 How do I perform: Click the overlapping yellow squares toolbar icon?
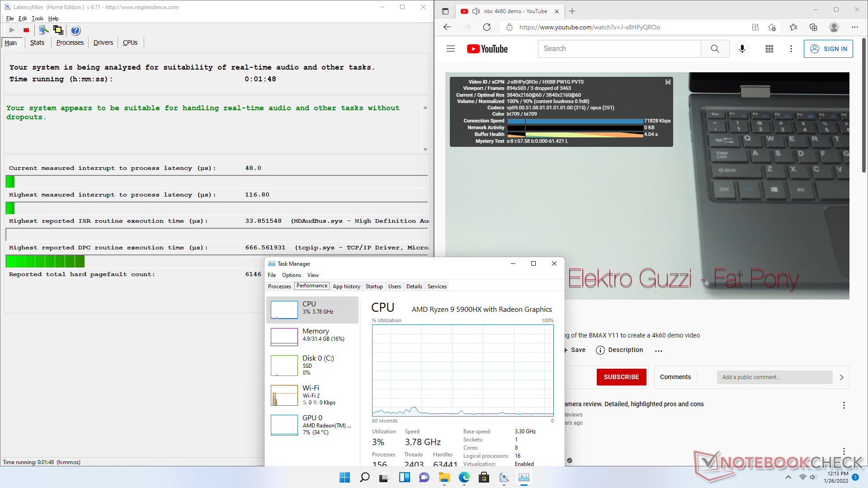coord(58,30)
